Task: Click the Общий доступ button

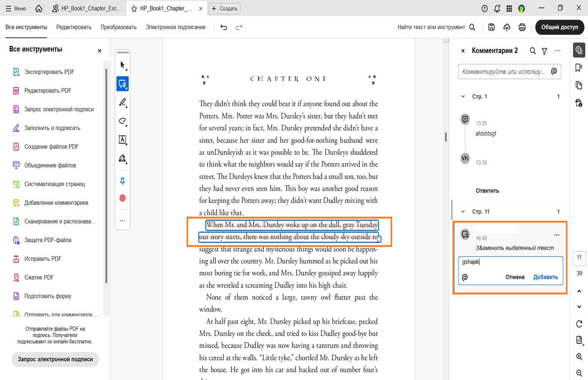Action: coord(559,27)
